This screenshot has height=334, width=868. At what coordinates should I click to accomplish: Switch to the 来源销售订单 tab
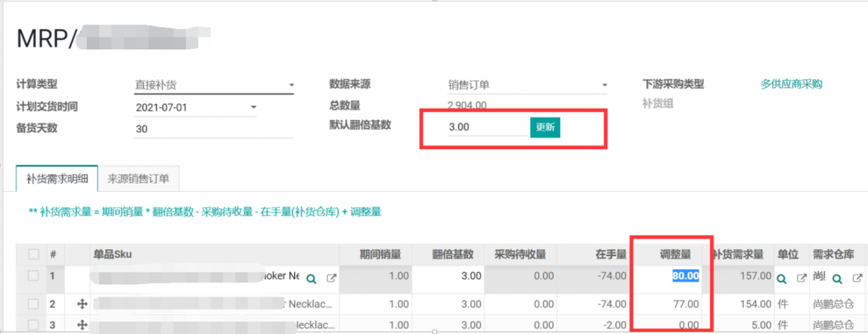pos(138,179)
